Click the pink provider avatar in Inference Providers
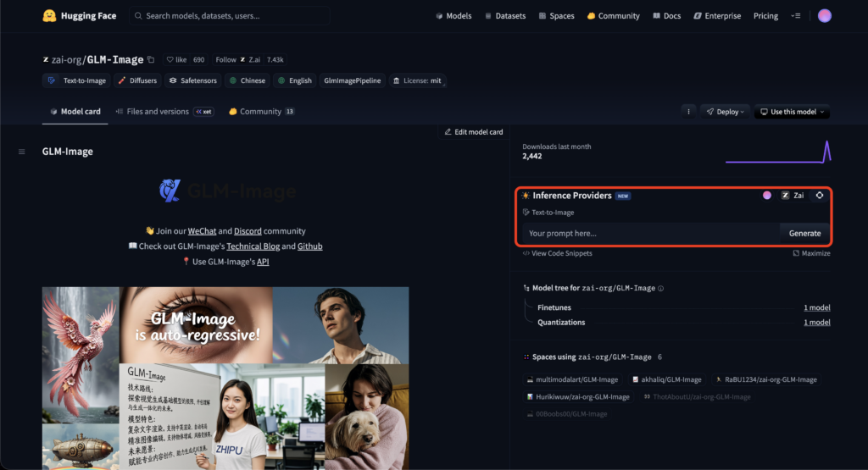868x470 pixels. click(x=767, y=196)
